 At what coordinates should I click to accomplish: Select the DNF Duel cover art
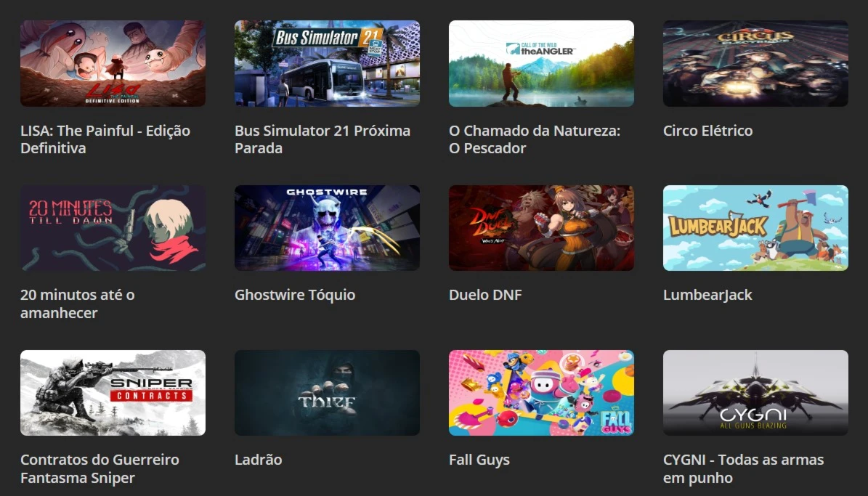541,228
